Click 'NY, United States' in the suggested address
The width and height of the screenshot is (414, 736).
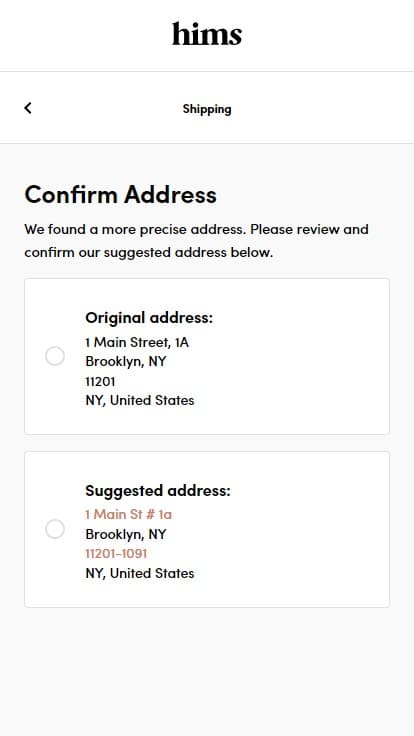point(139,573)
